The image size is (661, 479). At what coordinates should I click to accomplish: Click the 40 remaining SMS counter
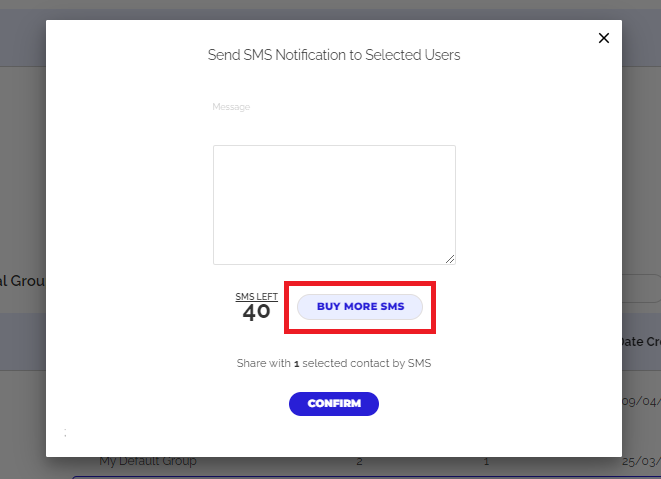pos(257,312)
